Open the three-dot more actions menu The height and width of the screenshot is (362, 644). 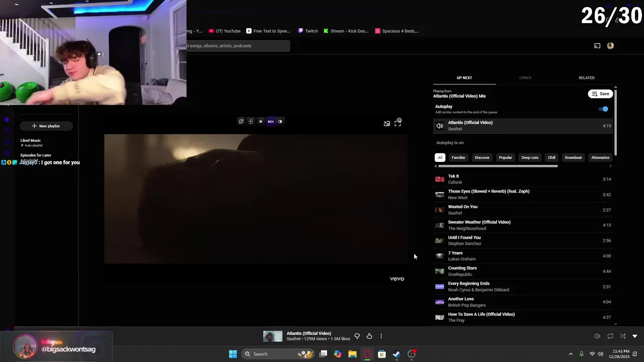381,336
